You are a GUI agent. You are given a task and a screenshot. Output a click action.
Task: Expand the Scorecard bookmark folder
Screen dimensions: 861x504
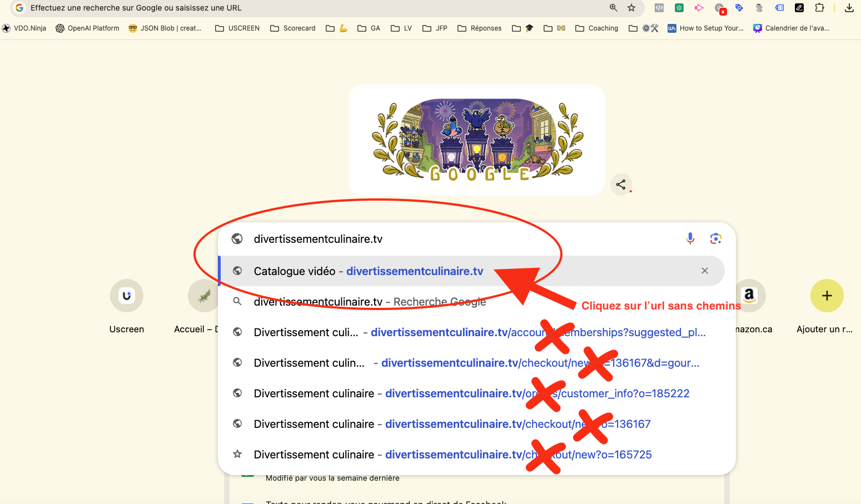point(293,28)
